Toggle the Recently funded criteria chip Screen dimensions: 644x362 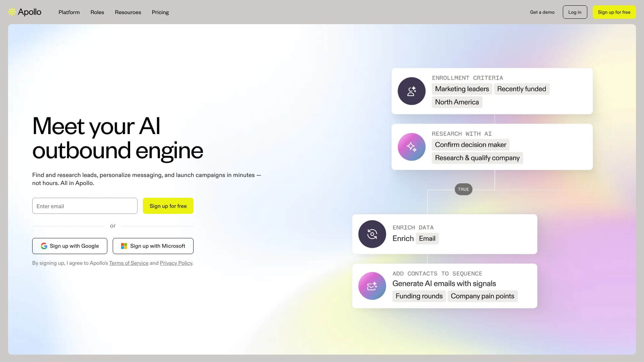522,89
